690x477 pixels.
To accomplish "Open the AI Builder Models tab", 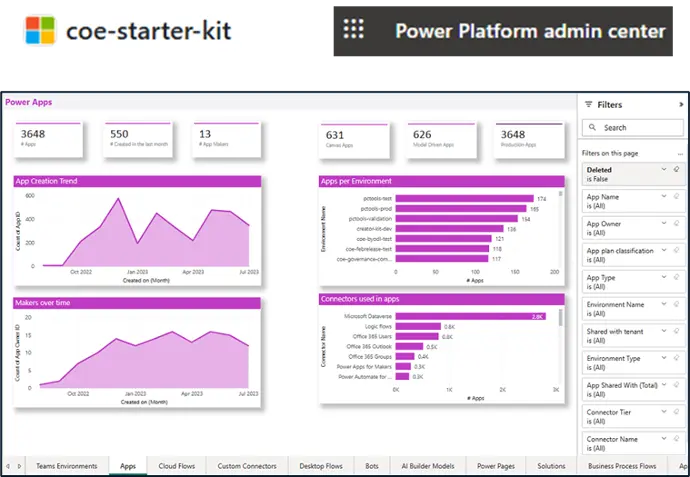I will coord(428,466).
